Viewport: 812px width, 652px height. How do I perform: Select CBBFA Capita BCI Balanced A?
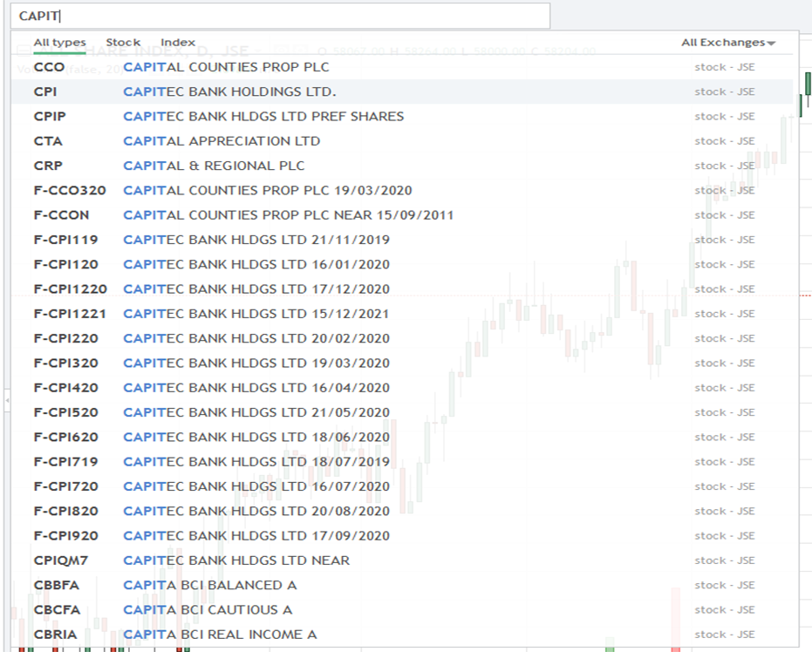[x=402, y=585]
